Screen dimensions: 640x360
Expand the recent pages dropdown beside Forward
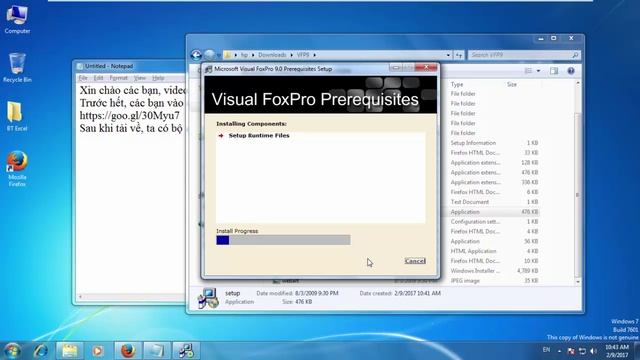point(219,55)
